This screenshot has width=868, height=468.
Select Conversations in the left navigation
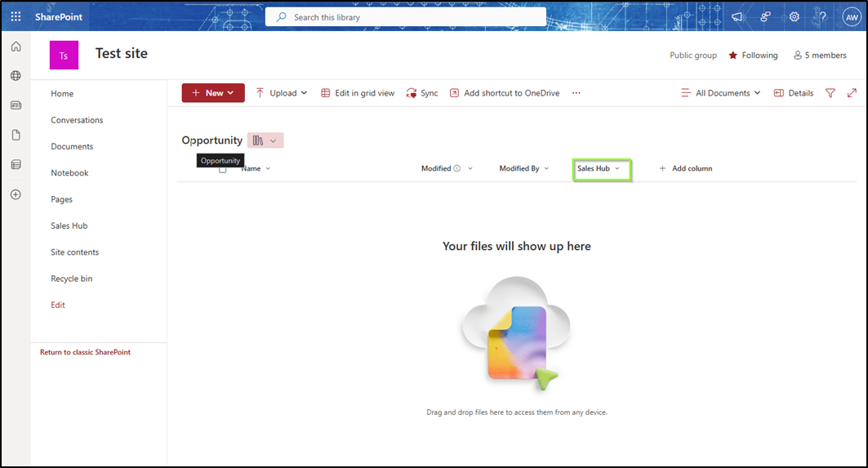77,120
